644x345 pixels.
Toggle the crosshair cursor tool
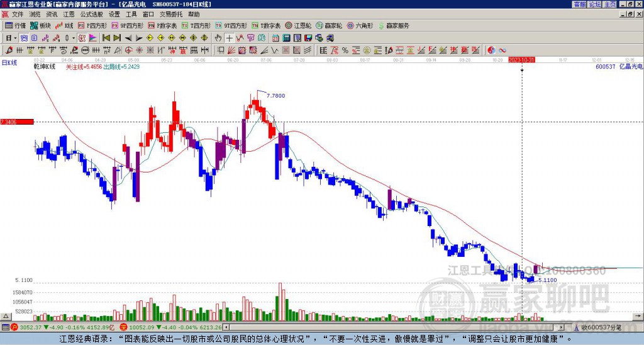coord(229,38)
